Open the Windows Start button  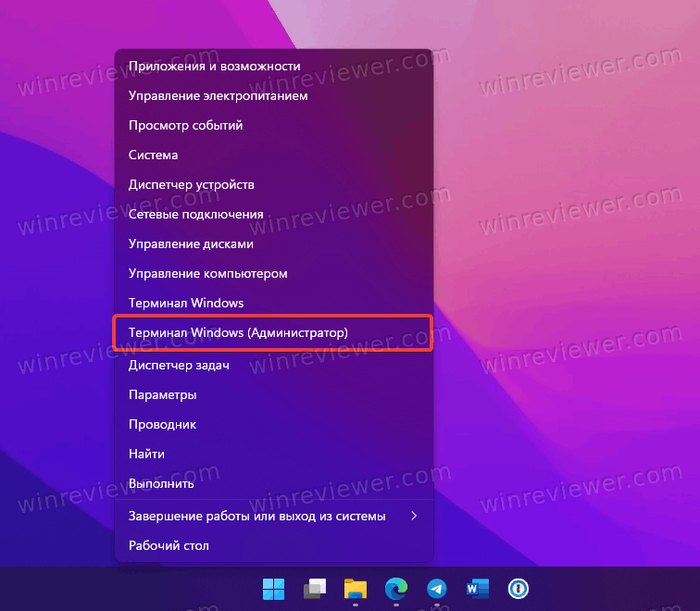(273, 589)
